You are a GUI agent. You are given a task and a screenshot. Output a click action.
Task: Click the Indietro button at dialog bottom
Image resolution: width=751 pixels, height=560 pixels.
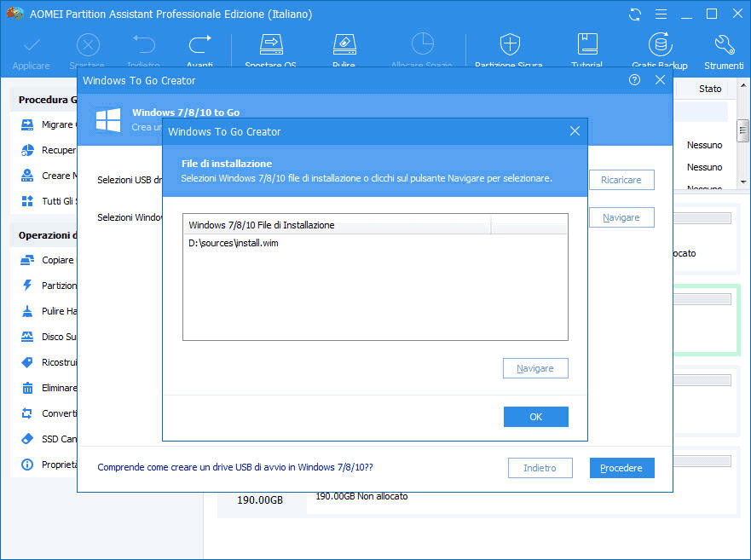pyautogui.click(x=540, y=468)
